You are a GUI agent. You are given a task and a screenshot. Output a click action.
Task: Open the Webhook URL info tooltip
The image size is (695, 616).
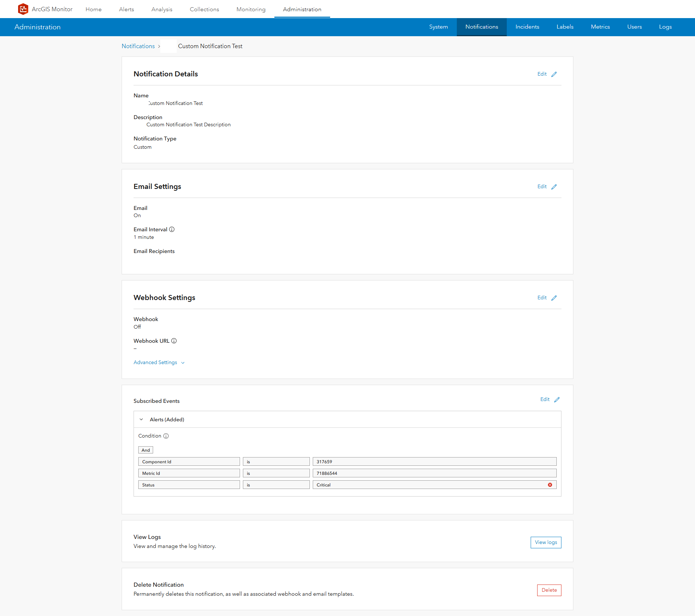click(x=174, y=341)
